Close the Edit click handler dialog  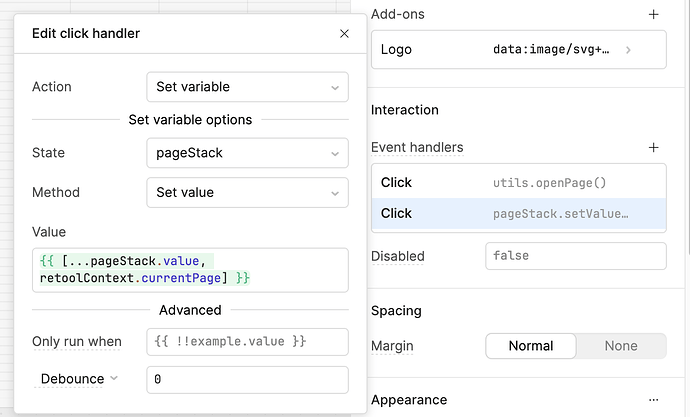coord(344,33)
